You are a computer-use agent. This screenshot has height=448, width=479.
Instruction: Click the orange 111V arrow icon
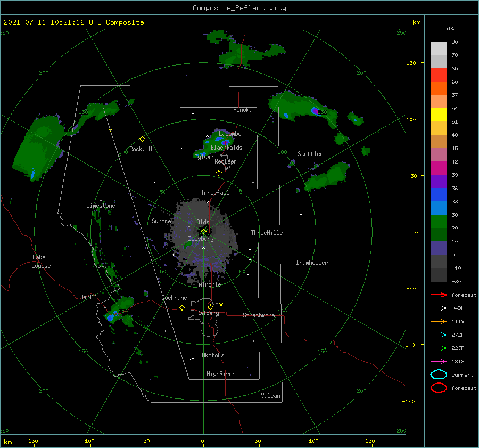pos(439,321)
